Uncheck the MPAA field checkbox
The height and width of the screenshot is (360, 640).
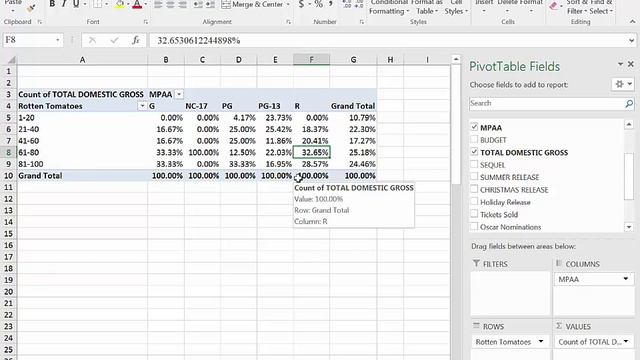tap(474, 127)
